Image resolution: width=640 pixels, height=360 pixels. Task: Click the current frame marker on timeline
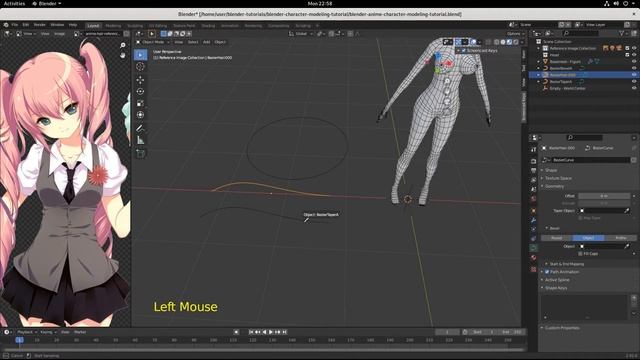click(x=19, y=340)
